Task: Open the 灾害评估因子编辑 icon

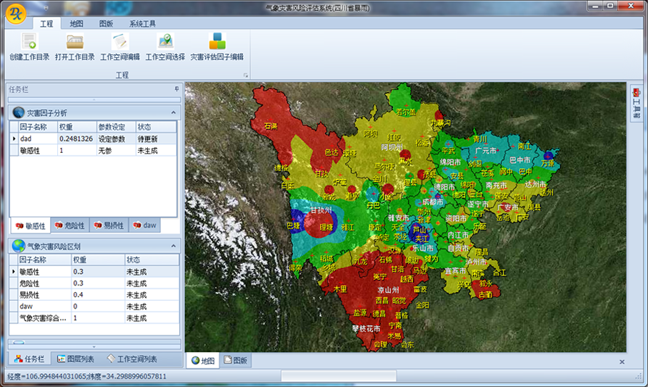Action: click(217, 41)
